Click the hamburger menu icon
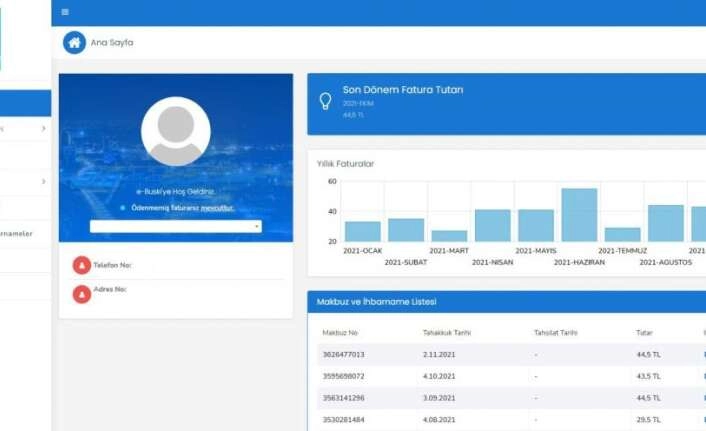The height and width of the screenshot is (431, 706). point(65,12)
